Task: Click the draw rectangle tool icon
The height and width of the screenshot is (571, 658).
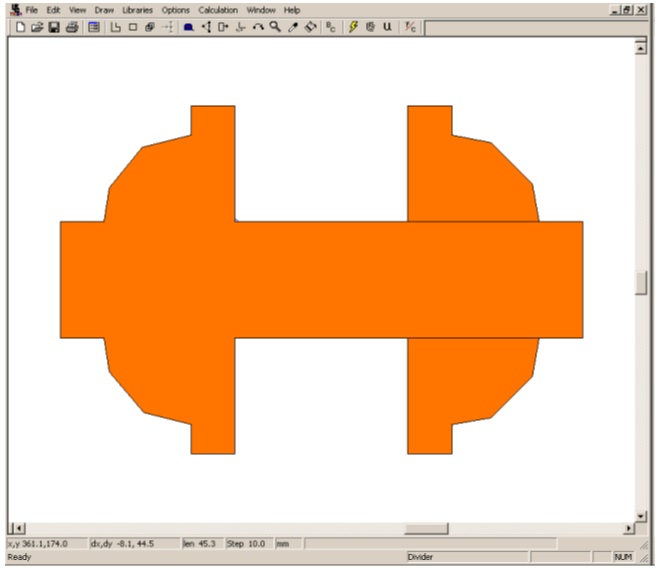Action: 132,28
